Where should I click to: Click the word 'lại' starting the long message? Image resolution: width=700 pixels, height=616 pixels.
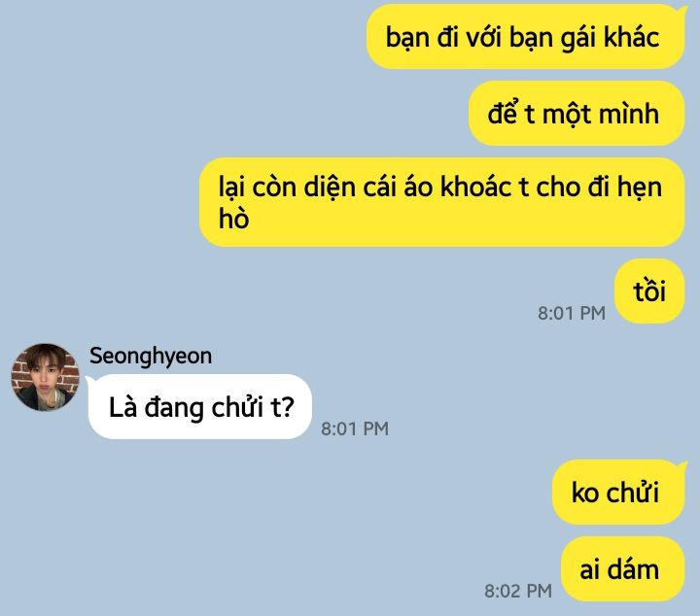(231, 188)
